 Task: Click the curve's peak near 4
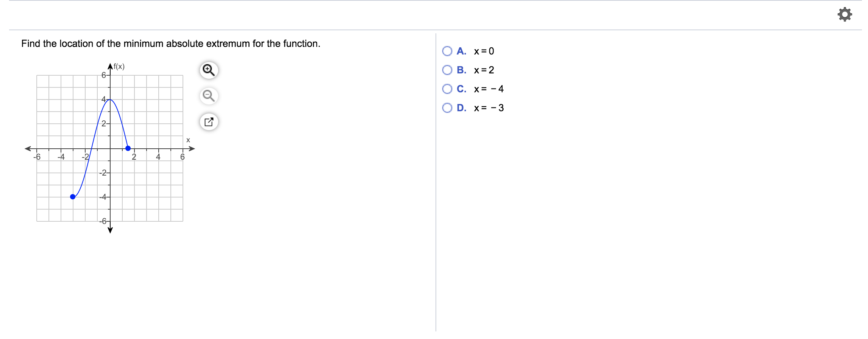pyautogui.click(x=110, y=100)
